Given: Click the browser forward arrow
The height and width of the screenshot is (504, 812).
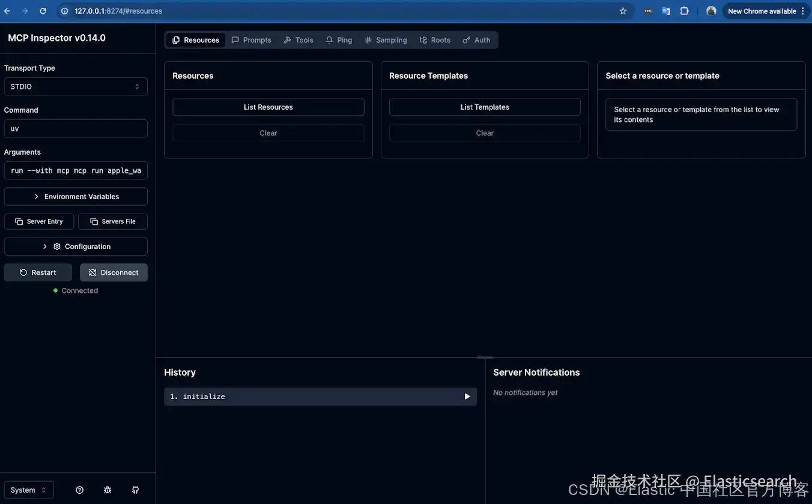Looking at the screenshot, I should click(25, 11).
